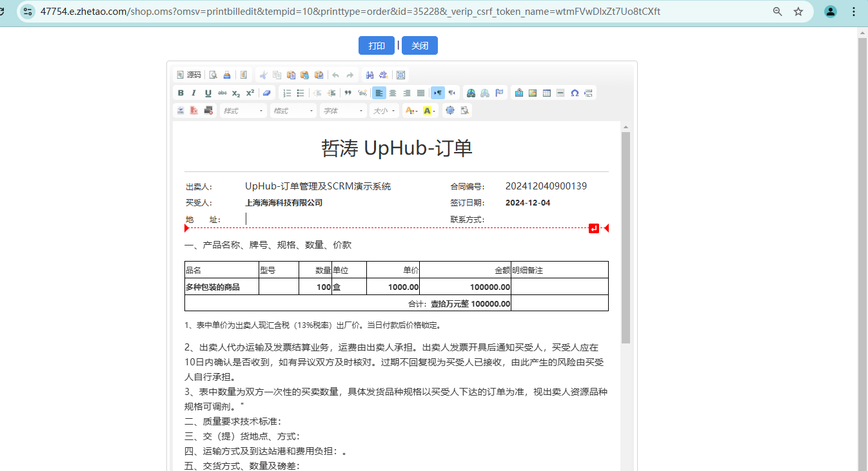Click the Insert Link globe icon
This screenshot has height=471, width=868.
[471, 93]
